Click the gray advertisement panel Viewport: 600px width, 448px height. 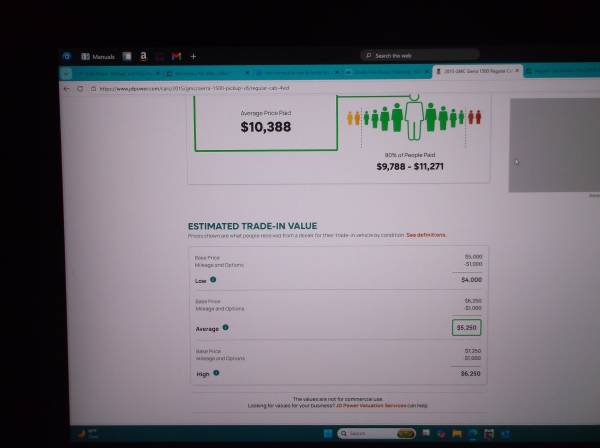[554, 145]
